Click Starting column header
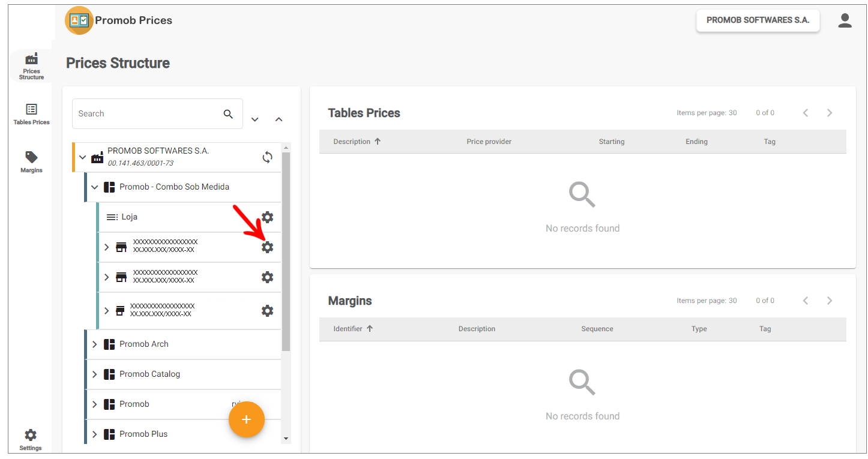The width and height of the screenshot is (868, 459). point(612,142)
